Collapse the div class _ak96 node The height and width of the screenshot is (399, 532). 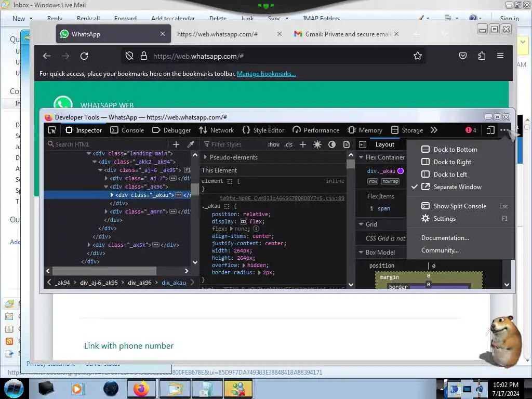coord(106,187)
